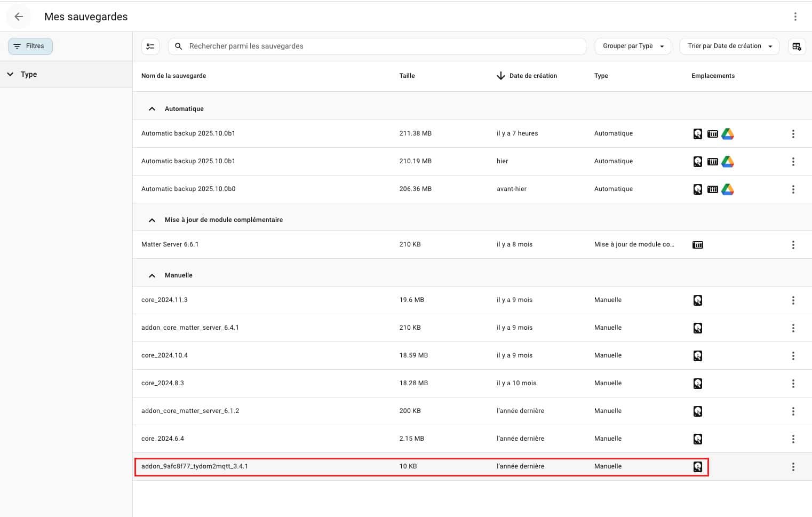The width and height of the screenshot is (812, 517).
Task: Sort by Taille column header
Action: pos(407,76)
